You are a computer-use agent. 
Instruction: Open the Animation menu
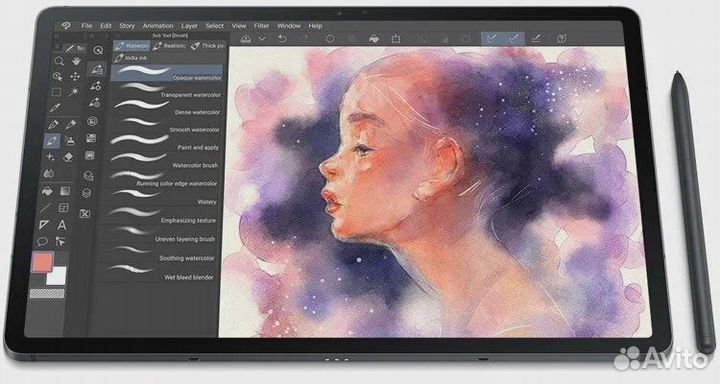[x=158, y=26]
